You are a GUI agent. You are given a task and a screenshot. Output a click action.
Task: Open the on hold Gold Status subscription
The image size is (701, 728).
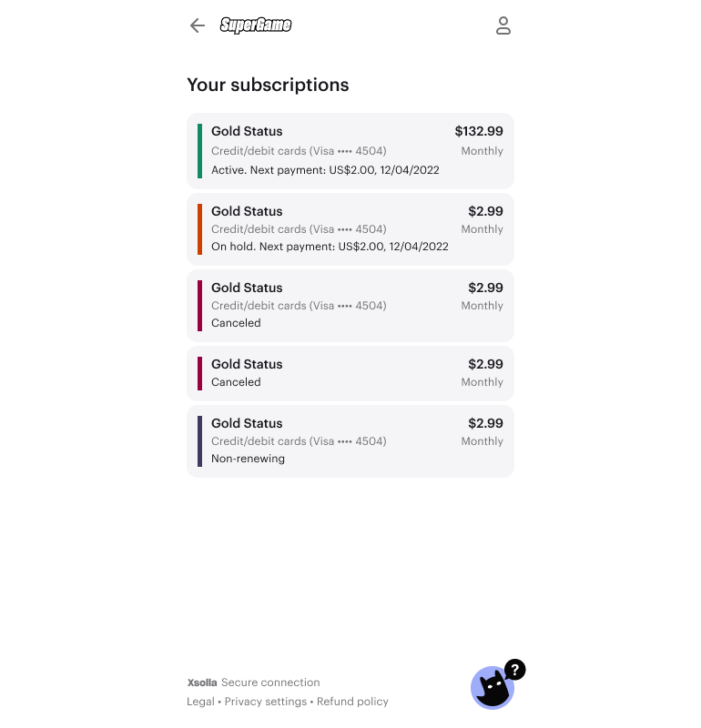tap(350, 229)
